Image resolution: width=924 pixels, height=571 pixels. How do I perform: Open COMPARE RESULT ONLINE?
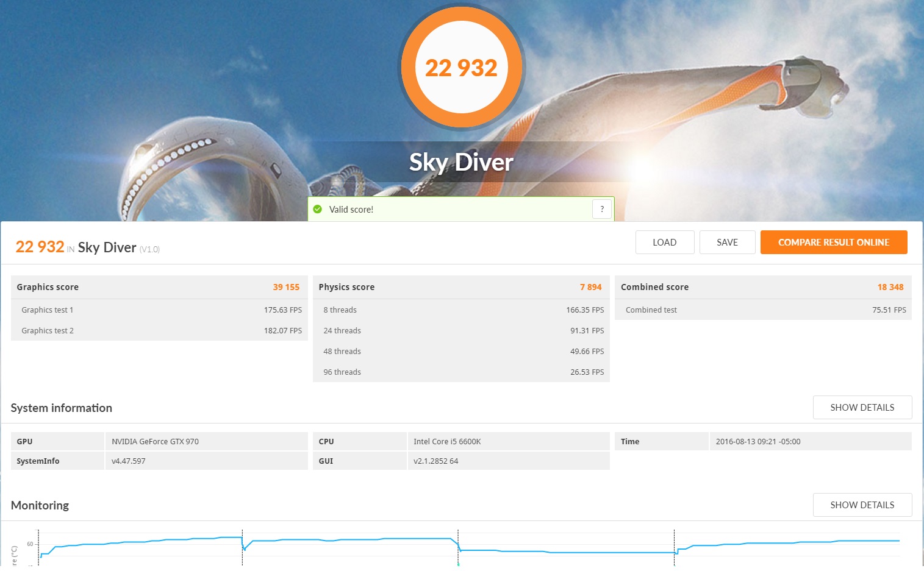tap(834, 242)
